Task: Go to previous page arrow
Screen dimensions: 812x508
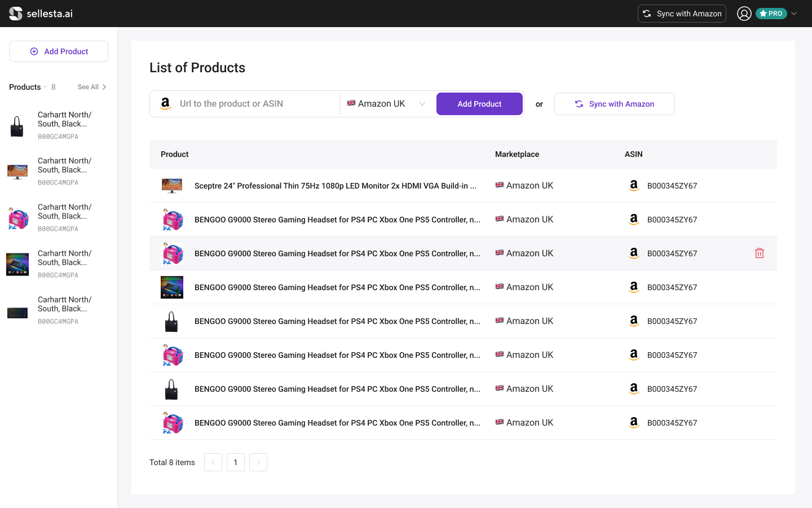Action: click(x=213, y=462)
